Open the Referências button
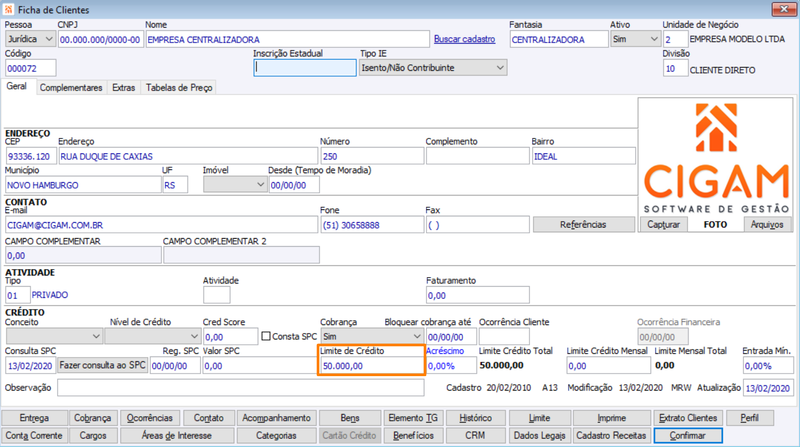 [x=583, y=225]
